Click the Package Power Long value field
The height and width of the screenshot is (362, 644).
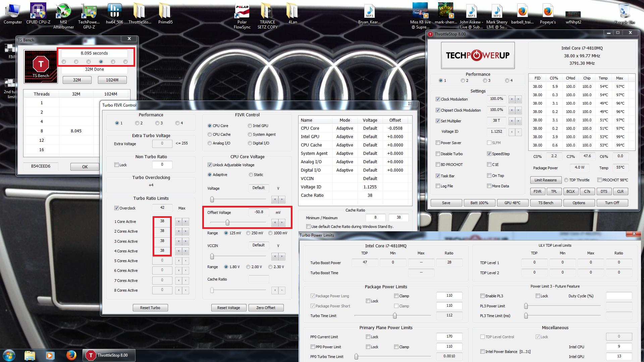[449, 296]
